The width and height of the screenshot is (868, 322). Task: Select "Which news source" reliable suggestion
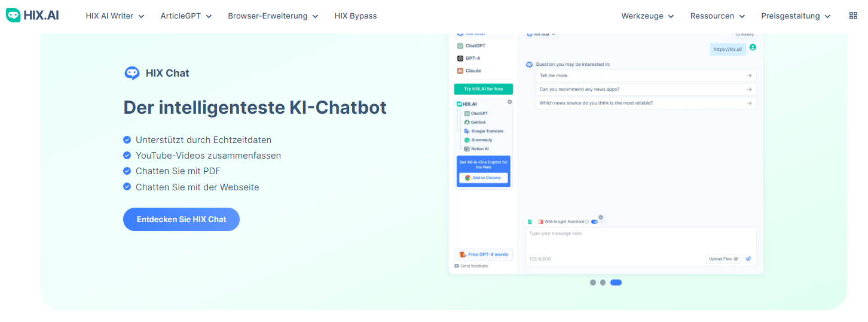tap(646, 103)
